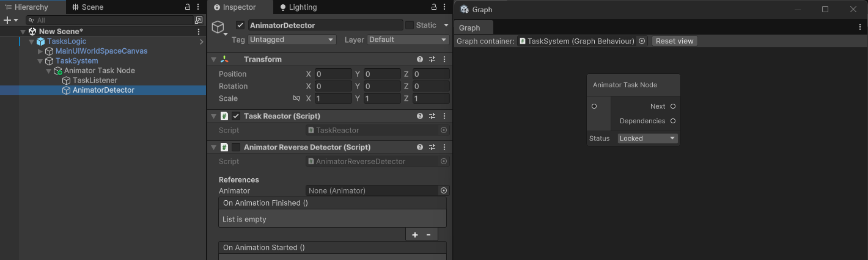The image size is (868, 260).
Task: Enable the Static checkbox
Action: [410, 25]
